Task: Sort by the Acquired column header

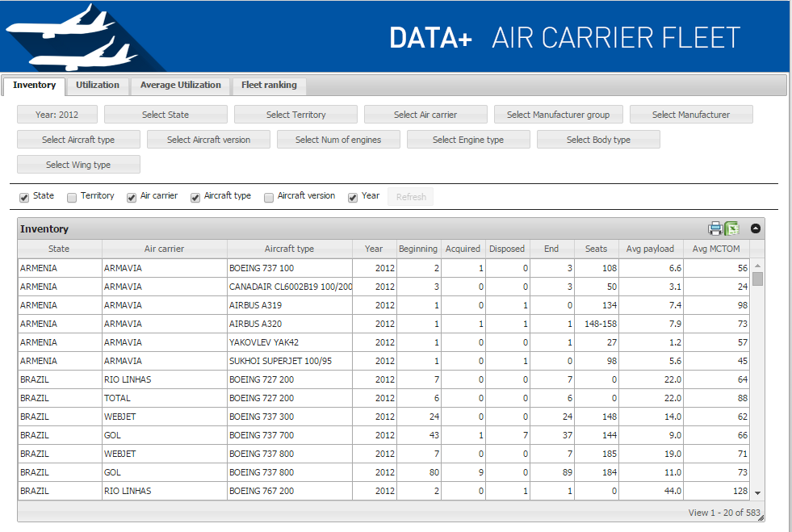Action: [x=463, y=249]
